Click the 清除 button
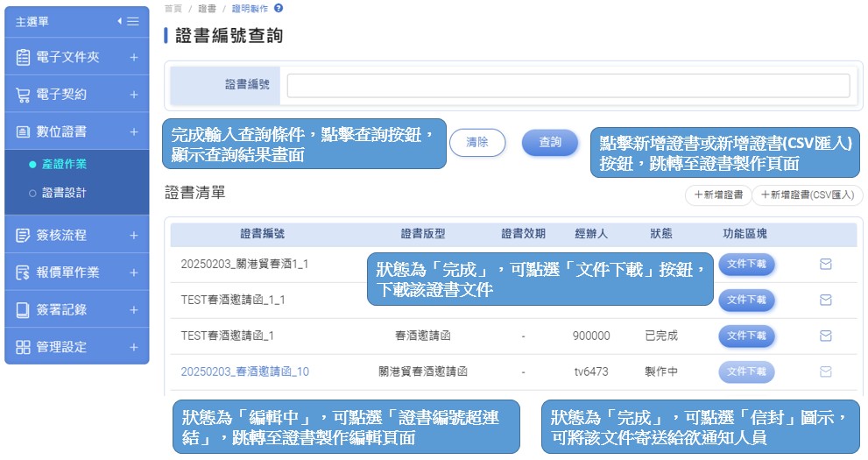This screenshot has width=868, height=460. [x=477, y=142]
